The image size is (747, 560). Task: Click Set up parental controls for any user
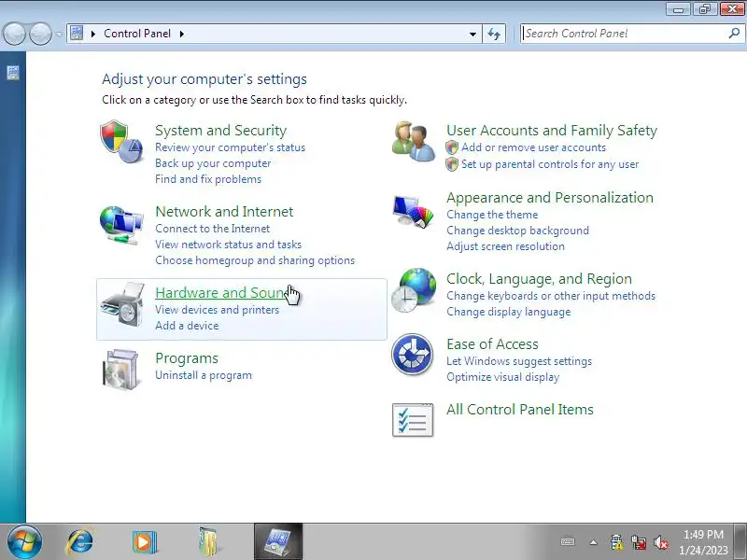550,164
